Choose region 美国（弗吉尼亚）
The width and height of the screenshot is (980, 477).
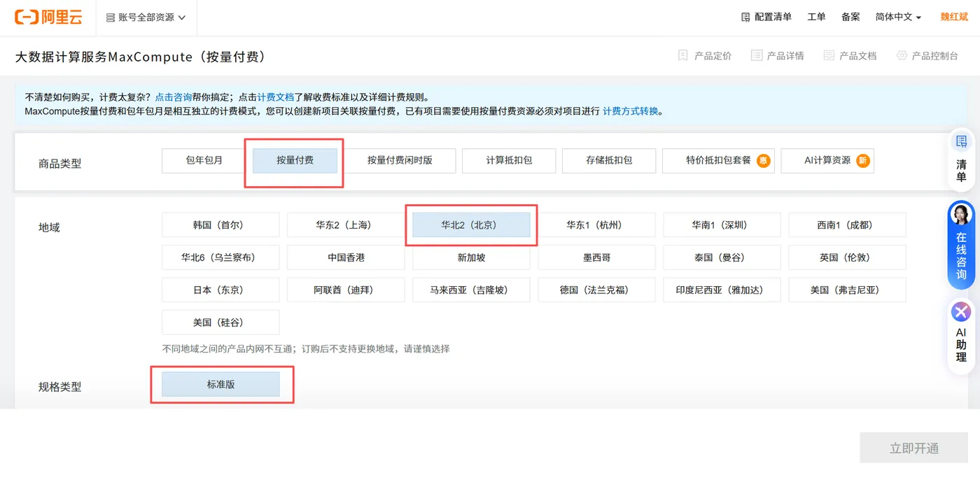click(x=847, y=290)
